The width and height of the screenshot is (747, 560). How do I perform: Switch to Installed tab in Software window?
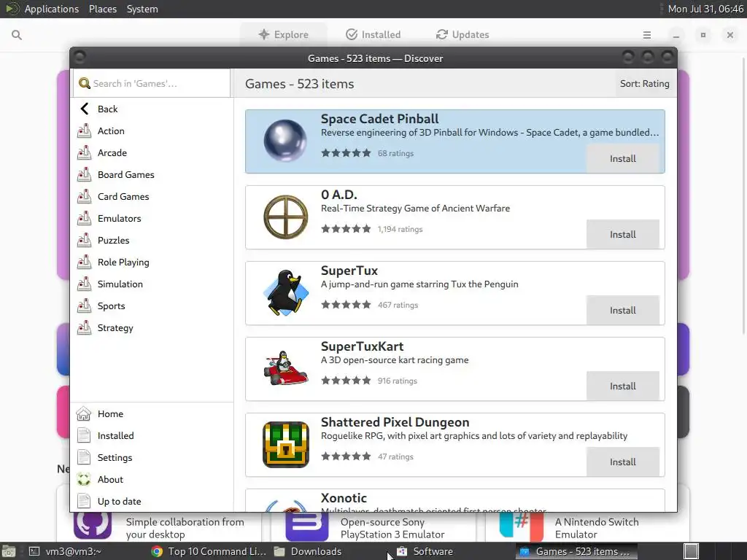(373, 34)
